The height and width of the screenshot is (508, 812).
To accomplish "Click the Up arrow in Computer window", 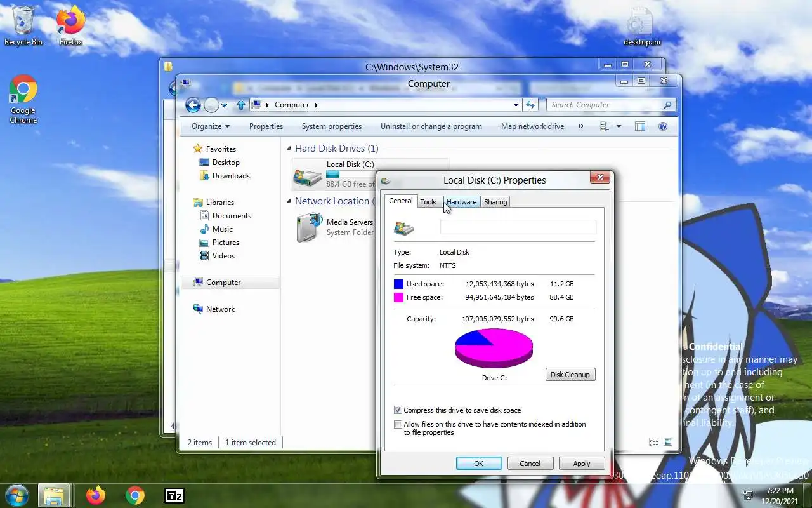I will (x=240, y=105).
